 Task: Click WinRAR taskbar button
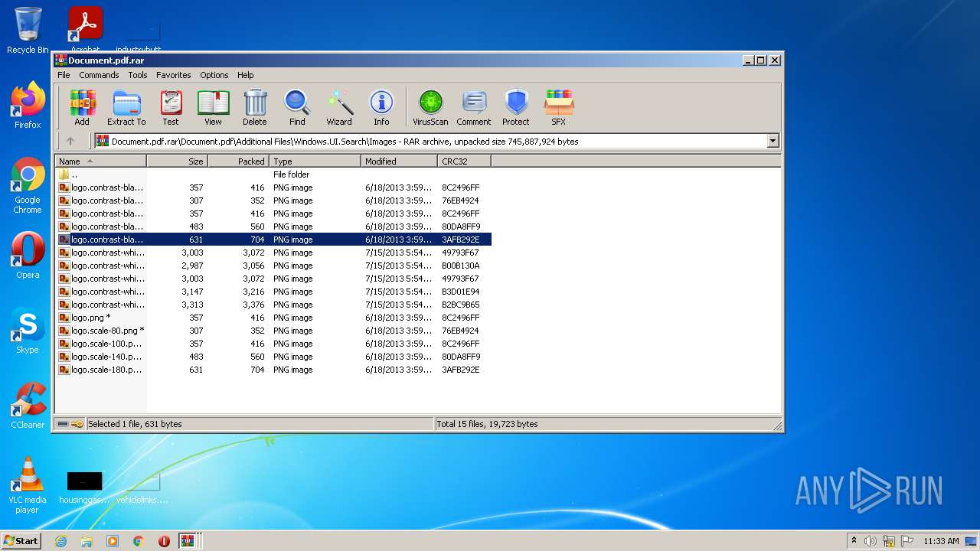click(188, 541)
